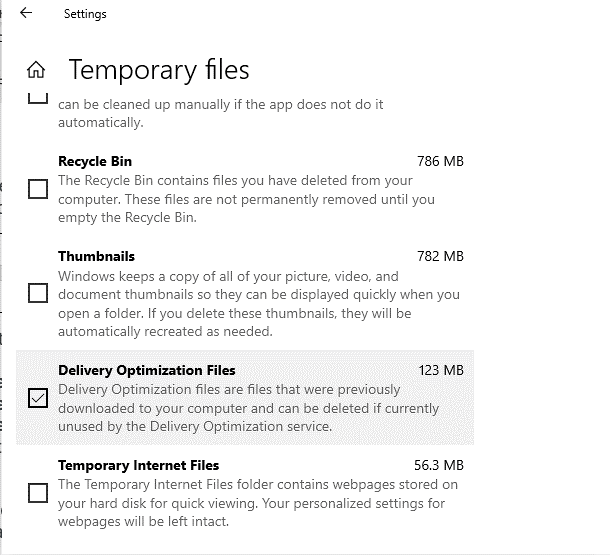
Task: Uncheck Delivery Optimization Files checkbox
Action: click(38, 398)
